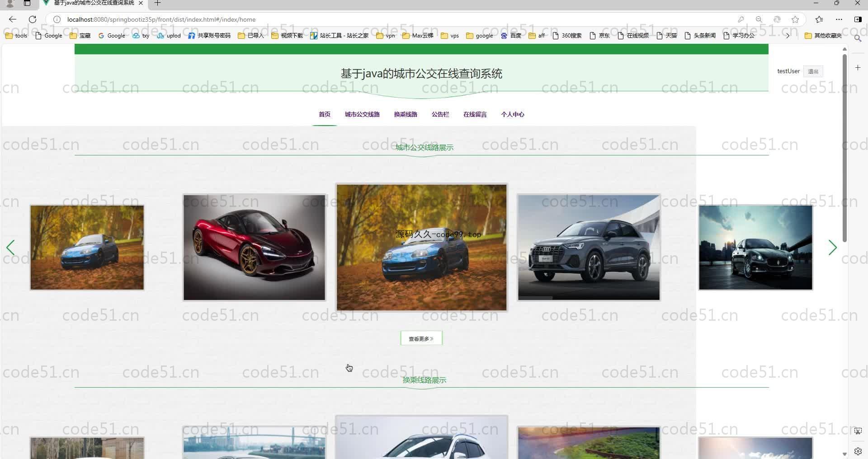868x459 pixels.
Task: Open the tools bookmark folder
Action: click(16, 36)
